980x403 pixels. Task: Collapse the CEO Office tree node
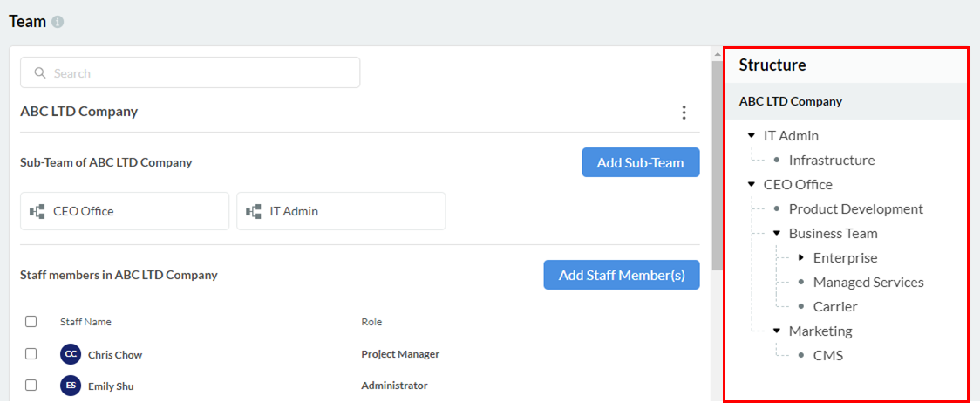coord(752,185)
